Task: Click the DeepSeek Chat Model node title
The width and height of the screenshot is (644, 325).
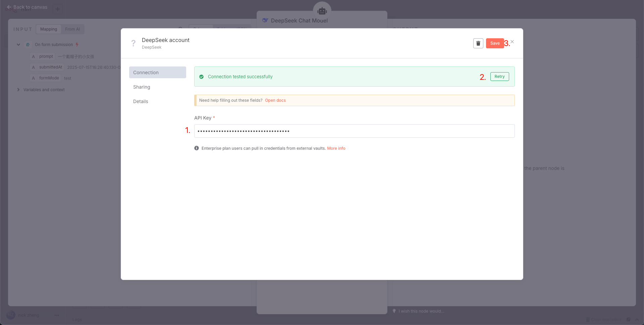Action: coord(299,20)
